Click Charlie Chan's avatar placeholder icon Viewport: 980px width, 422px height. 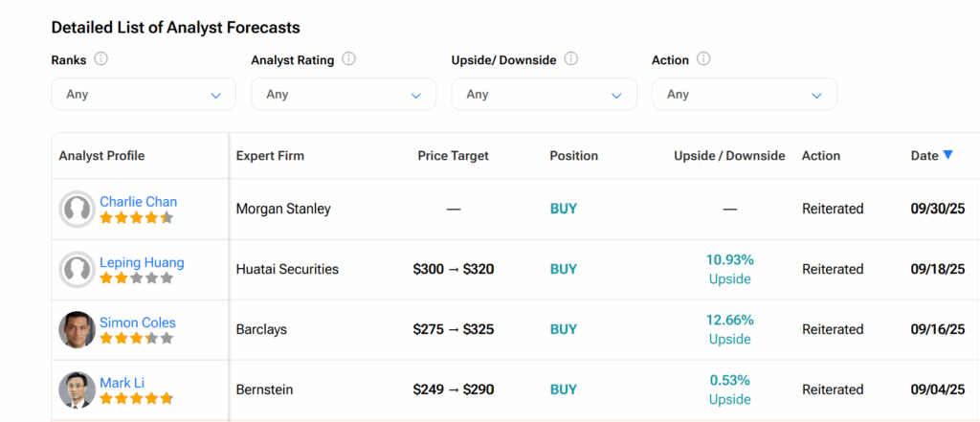click(x=77, y=209)
